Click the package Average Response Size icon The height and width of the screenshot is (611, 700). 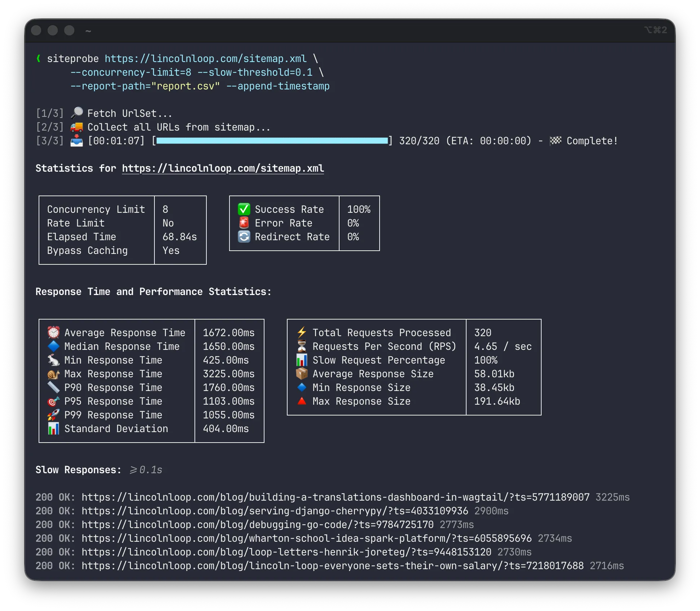[301, 374]
